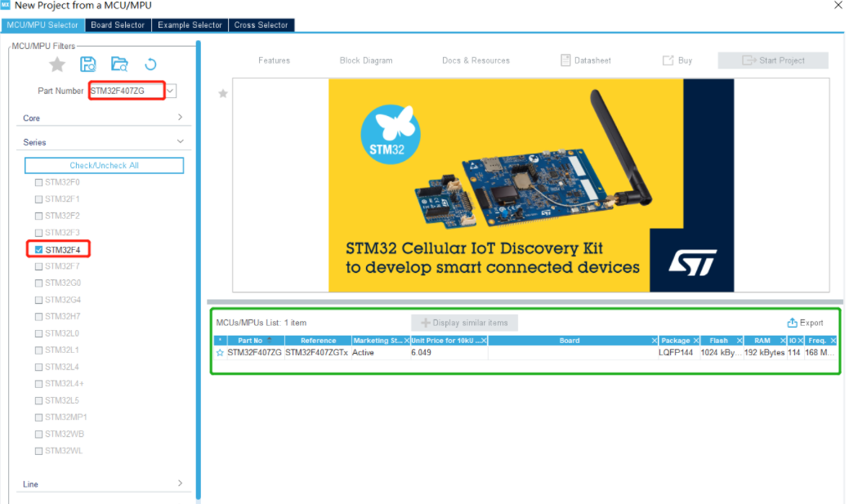Open Docs & Resources view
Screen dimensions: 849x504
tap(476, 60)
